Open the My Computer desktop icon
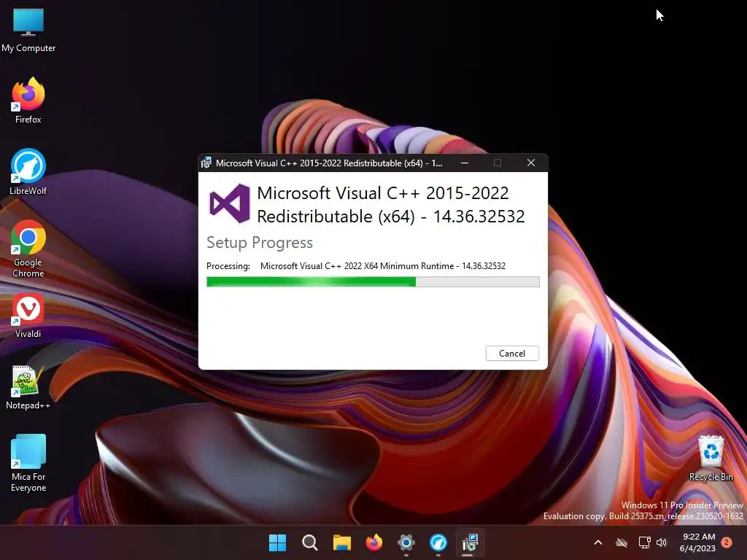The width and height of the screenshot is (747, 560). pyautogui.click(x=28, y=29)
